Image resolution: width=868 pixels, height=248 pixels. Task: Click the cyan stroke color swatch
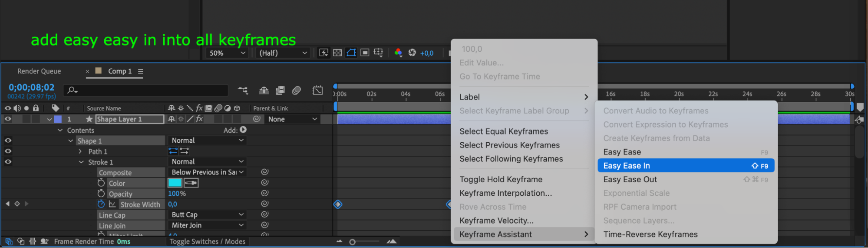click(x=175, y=183)
